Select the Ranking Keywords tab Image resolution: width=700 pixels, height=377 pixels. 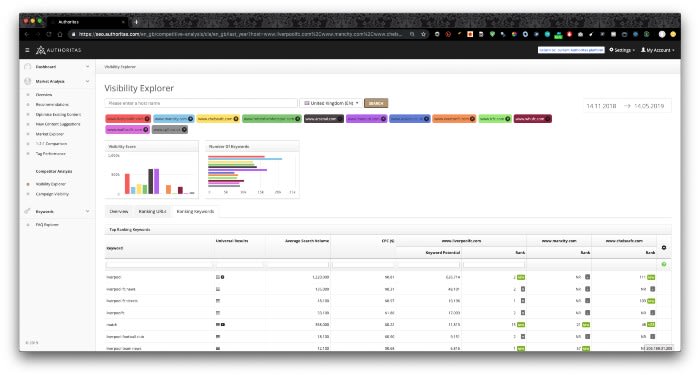pos(195,211)
